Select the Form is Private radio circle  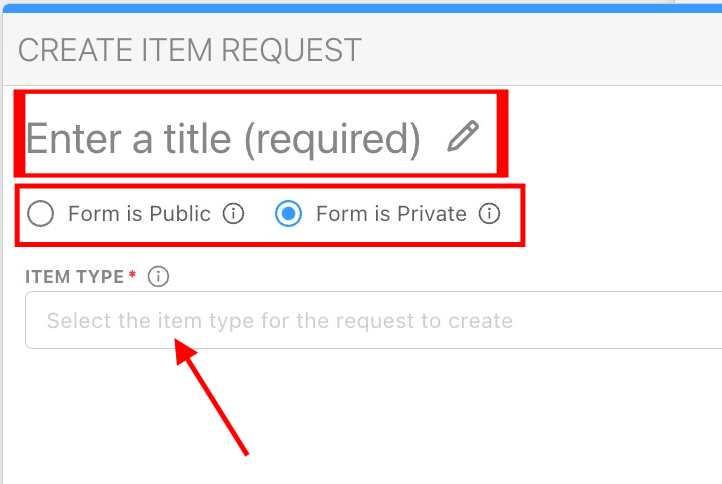click(288, 214)
